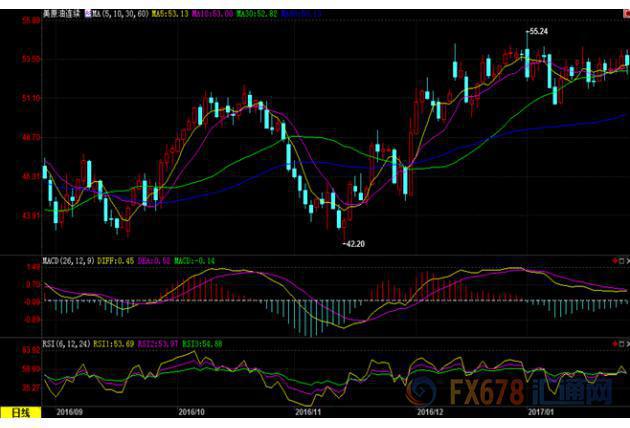Select the 日线 daily chart tab

point(19,411)
